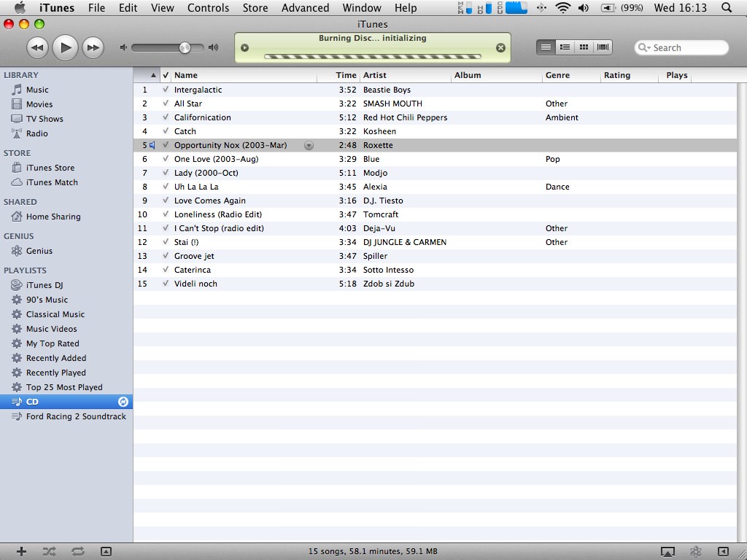Cancel the disc burn with X icon
The width and height of the screenshot is (747, 560).
[500, 47]
